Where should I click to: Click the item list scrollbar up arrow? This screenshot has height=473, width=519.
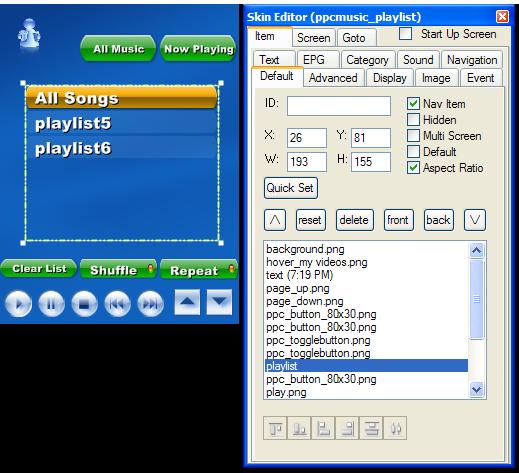point(476,250)
